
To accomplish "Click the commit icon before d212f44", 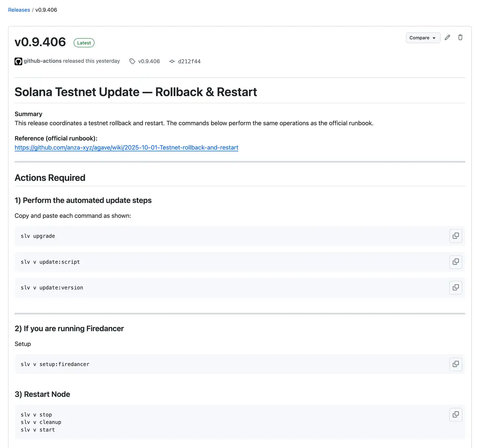I will 172,61.
